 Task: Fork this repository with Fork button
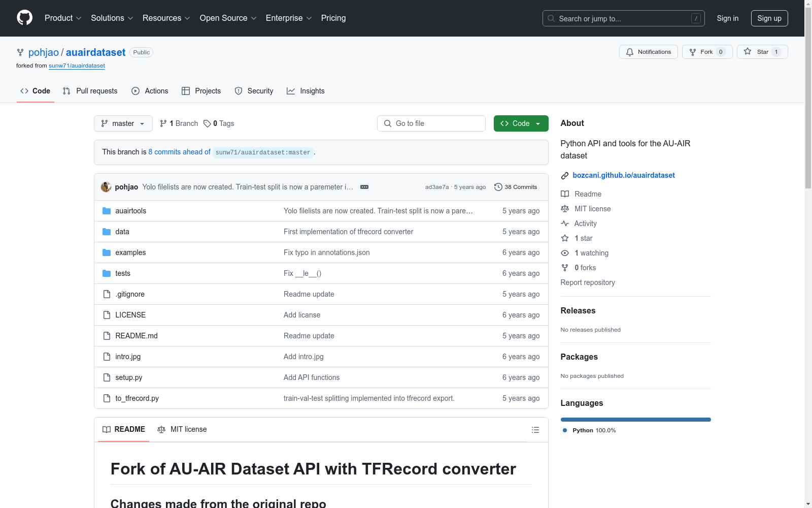pyautogui.click(x=707, y=52)
